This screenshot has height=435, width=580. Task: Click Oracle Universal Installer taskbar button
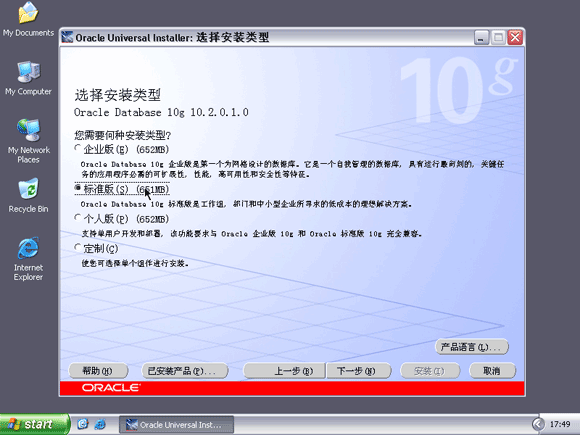coord(176,424)
